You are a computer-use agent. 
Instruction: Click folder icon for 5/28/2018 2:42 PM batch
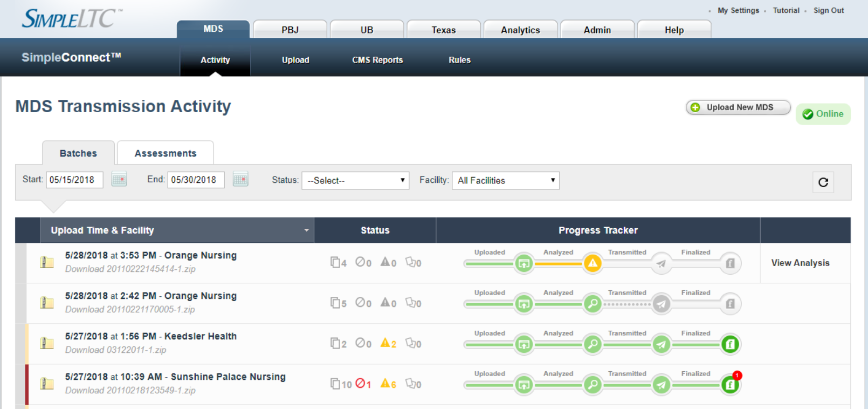(47, 303)
